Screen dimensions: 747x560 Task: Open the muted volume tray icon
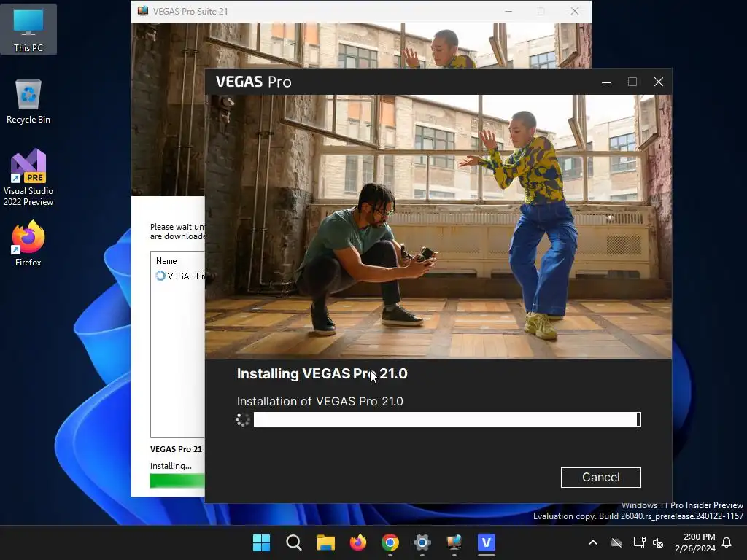pyautogui.click(x=659, y=542)
